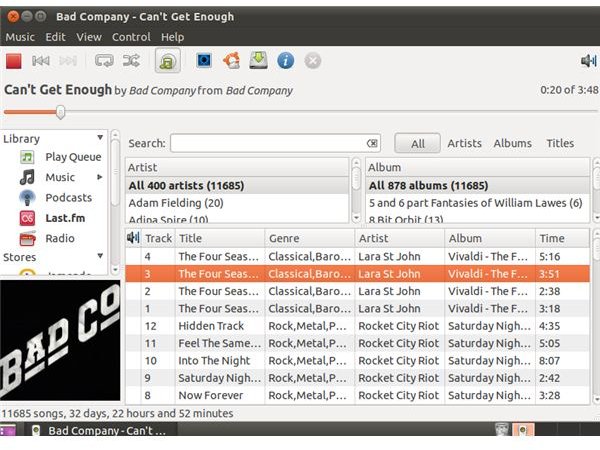Screen dimensions: 600x450
Task: Toggle repeat mode
Action: (x=104, y=61)
